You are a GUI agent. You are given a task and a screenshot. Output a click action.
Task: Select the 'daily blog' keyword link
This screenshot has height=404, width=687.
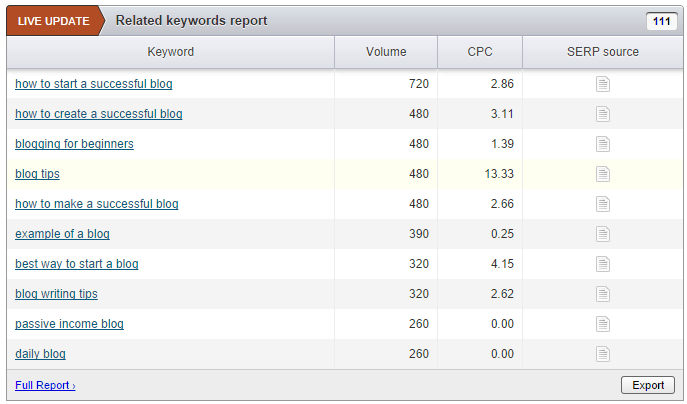pos(40,354)
